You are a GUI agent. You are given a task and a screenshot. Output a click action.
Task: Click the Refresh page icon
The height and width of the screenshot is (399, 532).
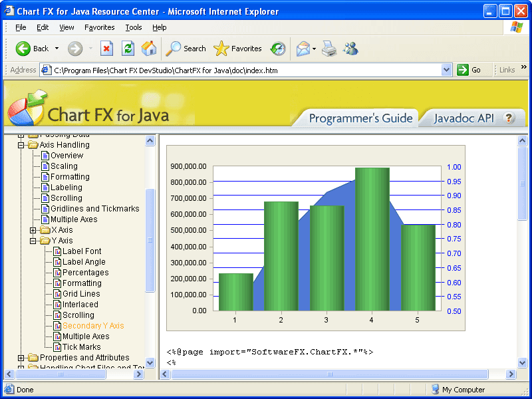pyautogui.click(x=128, y=49)
